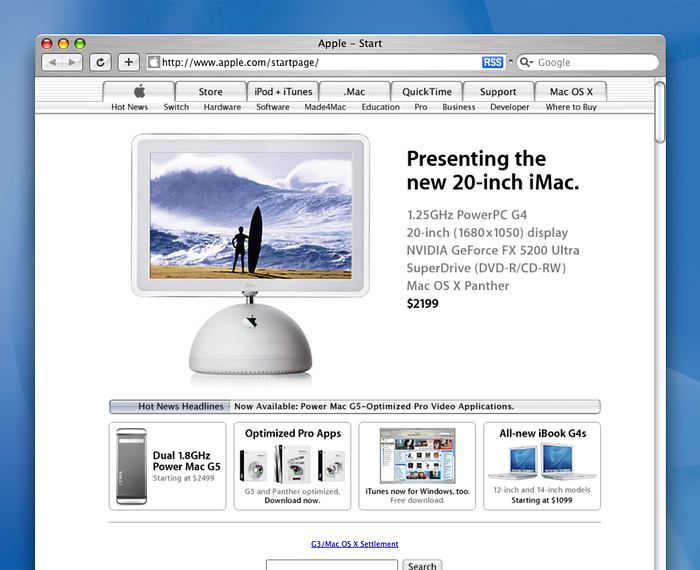700x570 pixels.
Task: Go to Business in the sub-navigation
Action: pos(458,107)
